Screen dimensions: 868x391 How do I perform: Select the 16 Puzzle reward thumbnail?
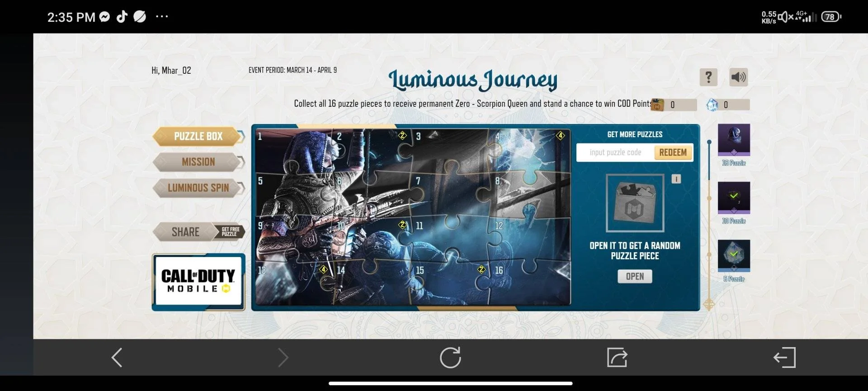pyautogui.click(x=734, y=140)
